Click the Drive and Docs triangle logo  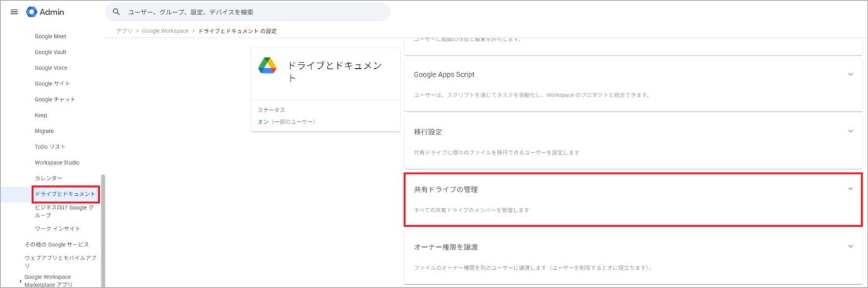(x=267, y=65)
